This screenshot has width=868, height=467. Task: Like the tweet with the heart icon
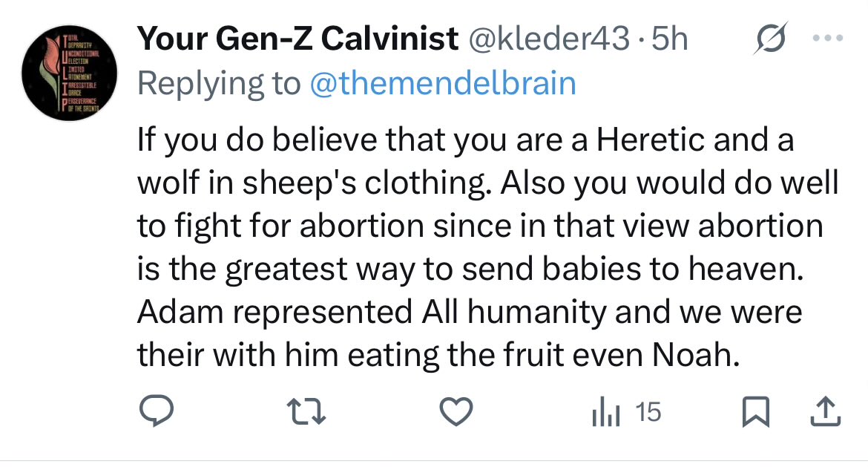[x=456, y=412]
